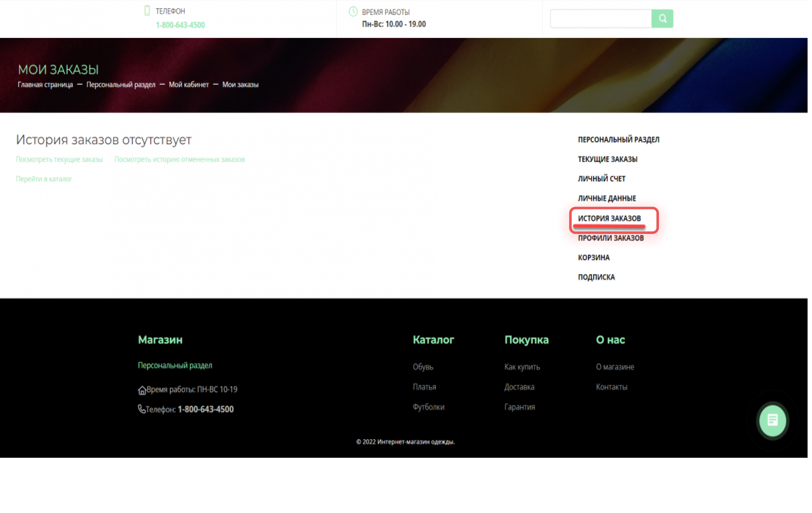The image size is (812, 513).
Task: Click Посмотреть историю отмененных заказов link
Action: [x=180, y=160]
